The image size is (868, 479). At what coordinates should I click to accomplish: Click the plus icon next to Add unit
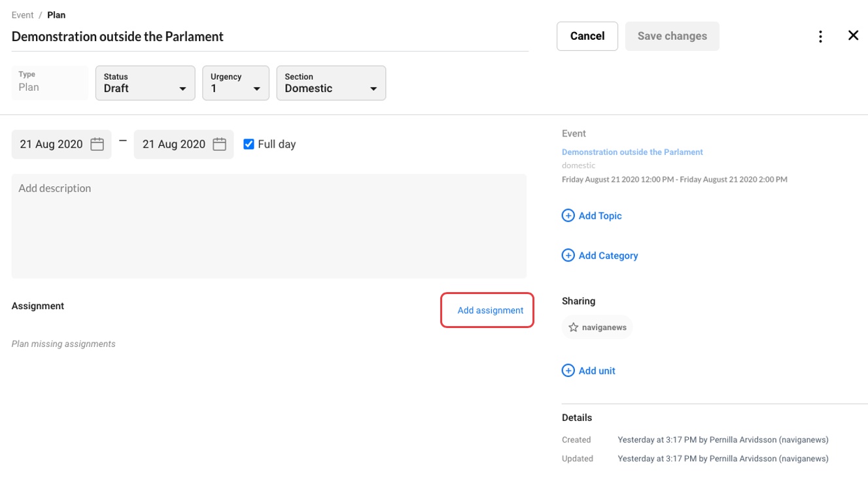tap(568, 371)
